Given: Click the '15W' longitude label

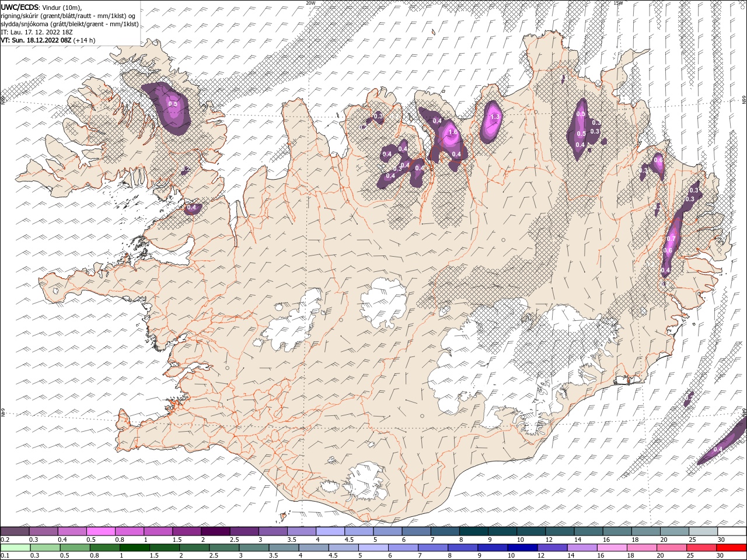Looking at the screenshot, I should (617, 2).
